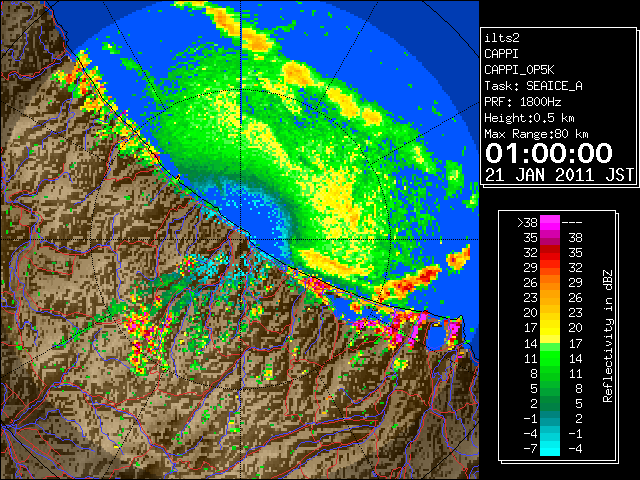Select the '-7' legend lower-bound label

530,449
